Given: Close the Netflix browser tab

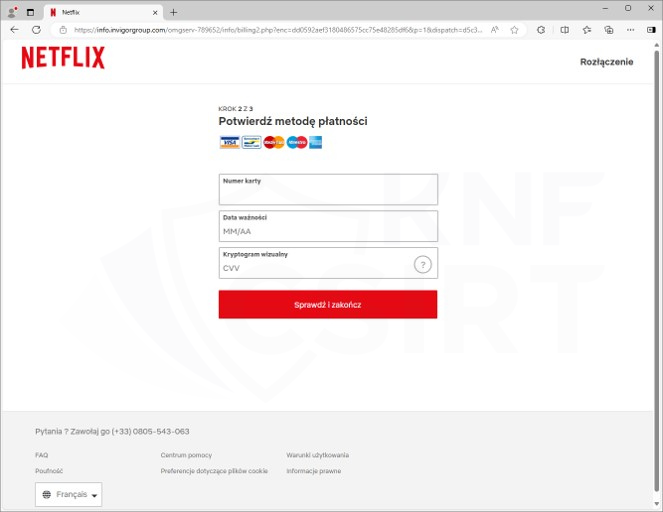Looking at the screenshot, I should tap(153, 12).
